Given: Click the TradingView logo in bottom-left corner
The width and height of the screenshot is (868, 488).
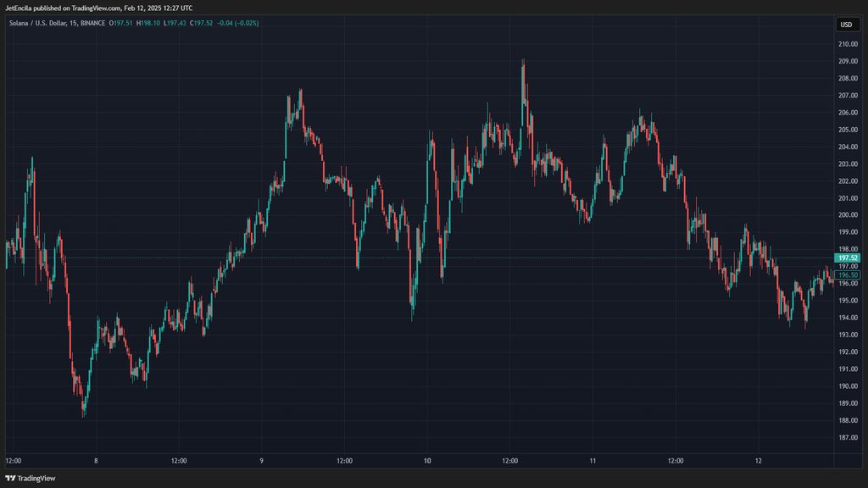Looking at the screenshot, I should [31, 478].
